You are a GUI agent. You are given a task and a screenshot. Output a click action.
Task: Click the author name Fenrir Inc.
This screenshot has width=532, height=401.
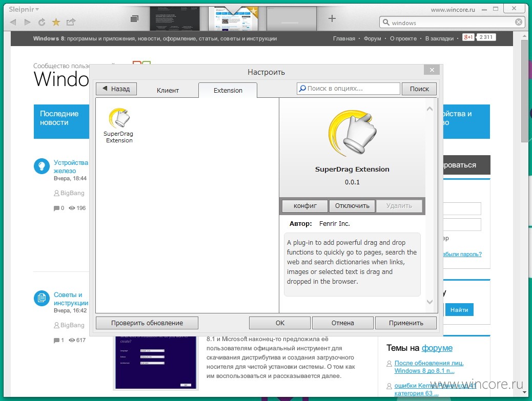coord(335,224)
